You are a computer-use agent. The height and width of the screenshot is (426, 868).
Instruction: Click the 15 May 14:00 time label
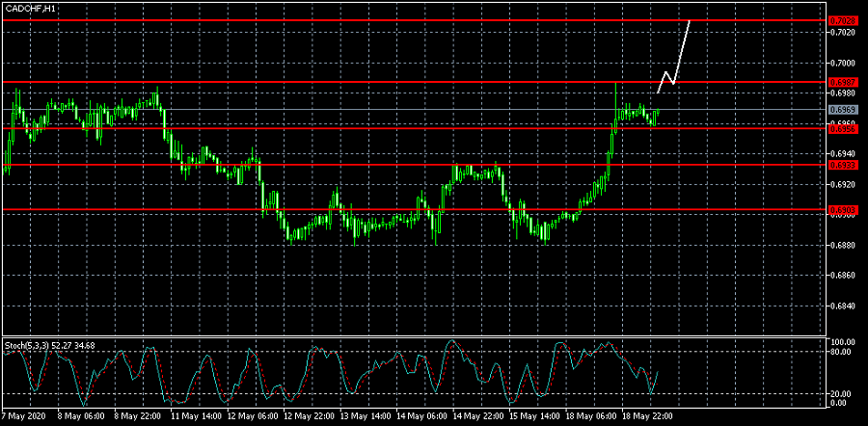(x=534, y=417)
